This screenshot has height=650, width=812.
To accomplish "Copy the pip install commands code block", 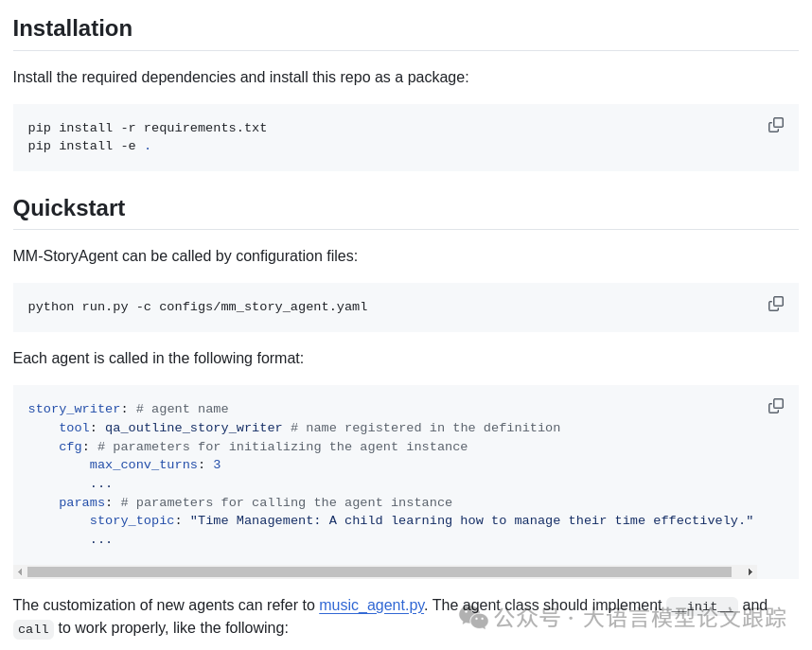I will pyautogui.click(x=776, y=125).
